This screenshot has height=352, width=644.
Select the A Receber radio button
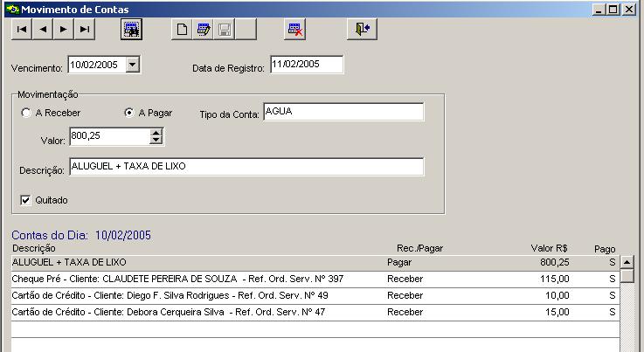tap(26, 113)
